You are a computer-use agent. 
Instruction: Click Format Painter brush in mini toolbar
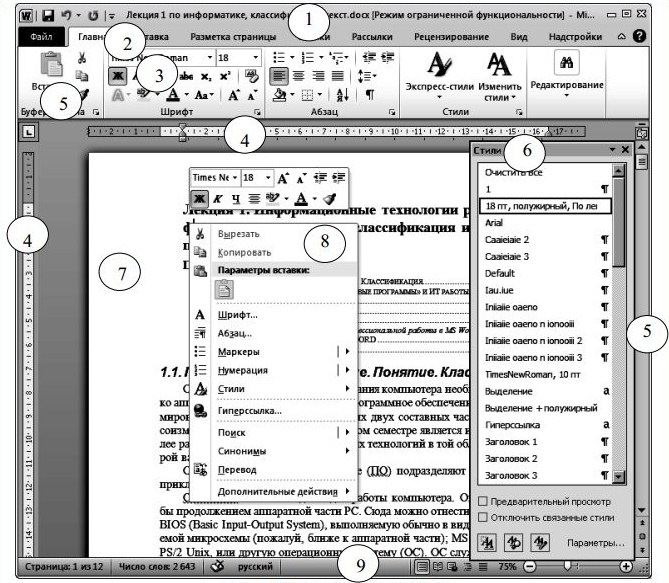point(330,198)
